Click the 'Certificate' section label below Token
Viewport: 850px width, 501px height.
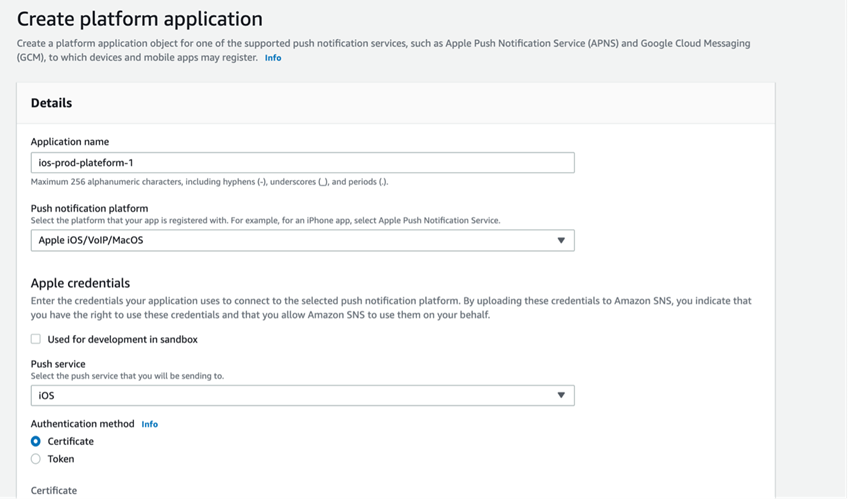(x=54, y=490)
